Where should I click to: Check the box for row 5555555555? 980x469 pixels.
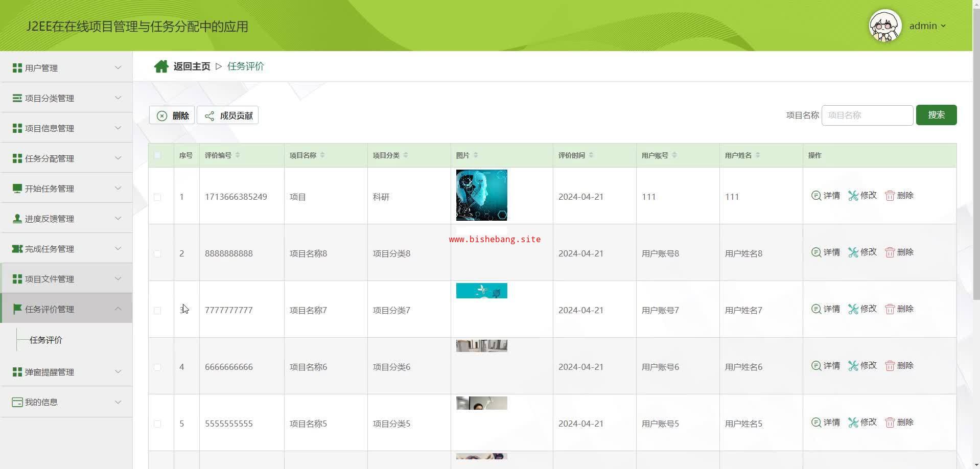click(x=157, y=424)
